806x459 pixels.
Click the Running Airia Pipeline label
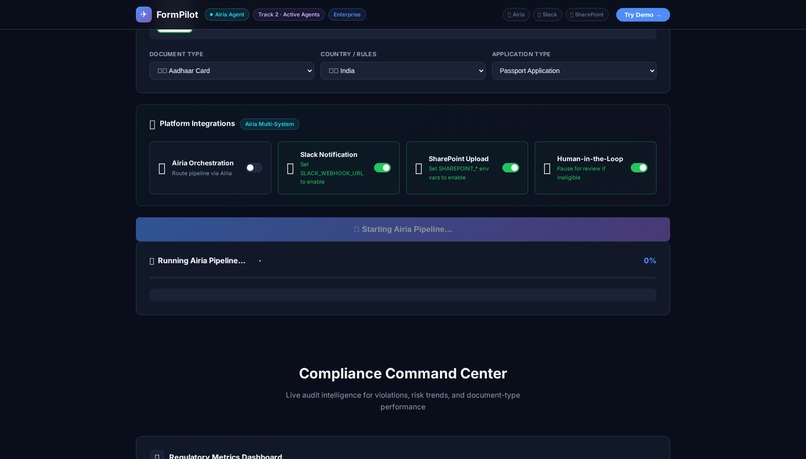201,261
